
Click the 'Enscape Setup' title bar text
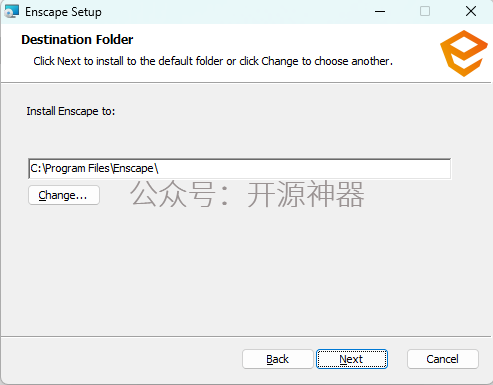click(63, 12)
